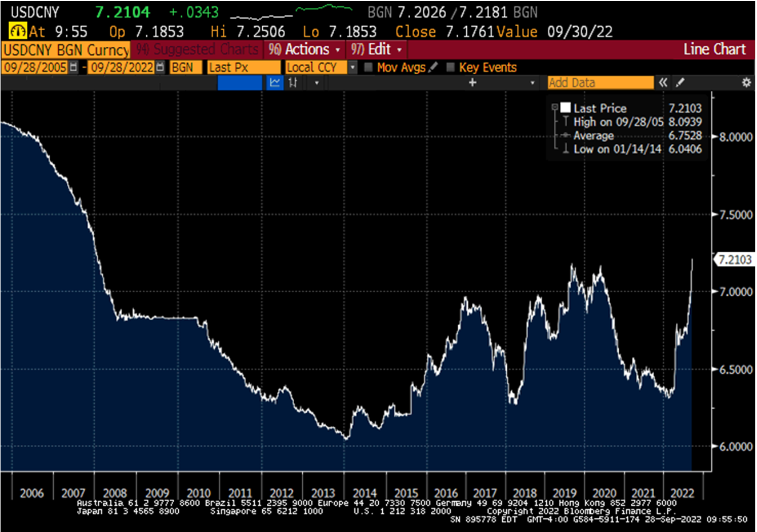This screenshot has height=532, width=757.
Task: Select the annotation pencil icon
Action: pos(680,82)
